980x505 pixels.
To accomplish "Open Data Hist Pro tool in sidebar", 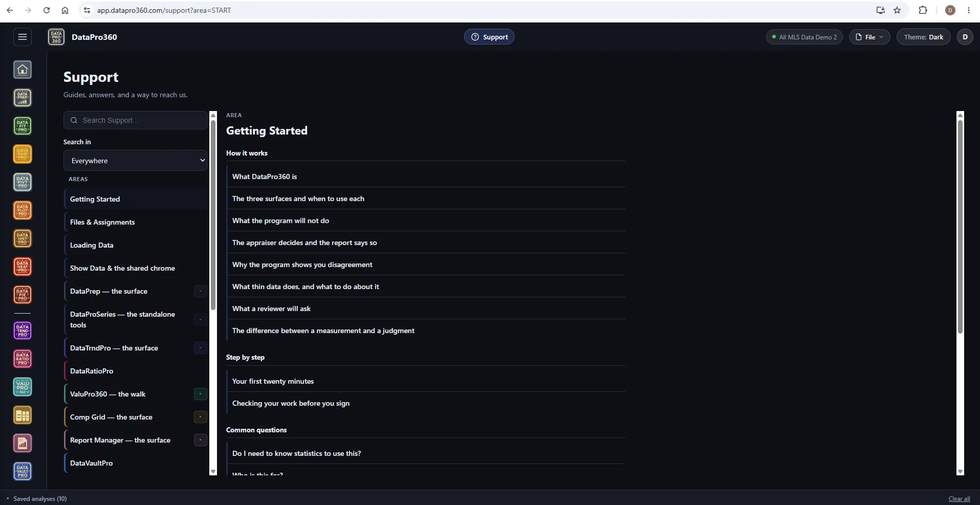I will pyautogui.click(x=23, y=238).
